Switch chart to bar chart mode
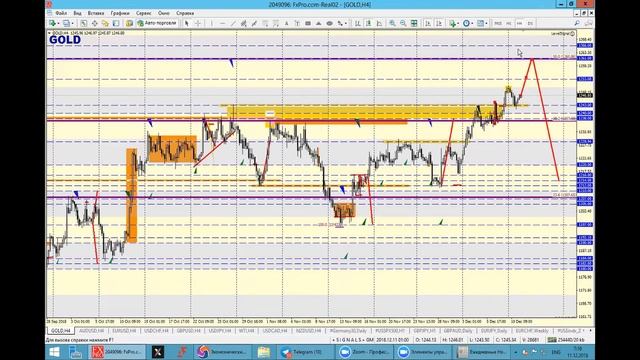Screen dimensions: 640x360 click(x=358, y=23)
